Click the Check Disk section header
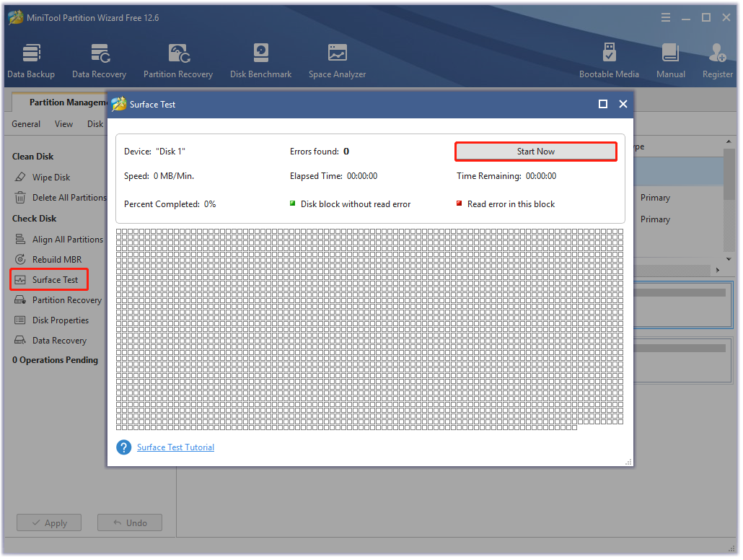743x560 pixels. [34, 219]
